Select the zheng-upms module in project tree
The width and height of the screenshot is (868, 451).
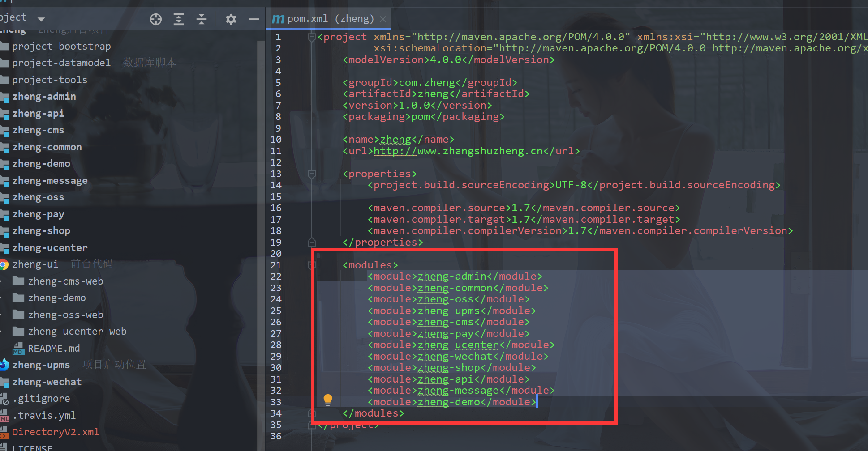[x=41, y=365]
